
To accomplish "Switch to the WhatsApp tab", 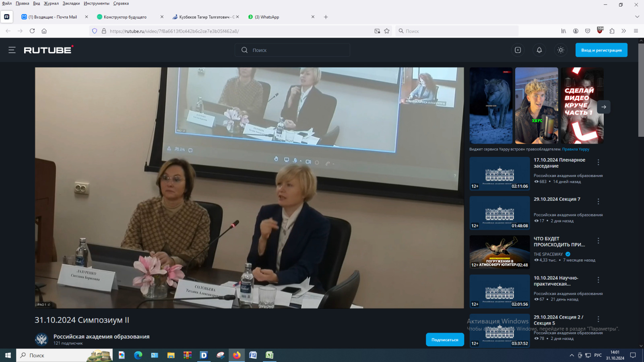I will 278,17.
